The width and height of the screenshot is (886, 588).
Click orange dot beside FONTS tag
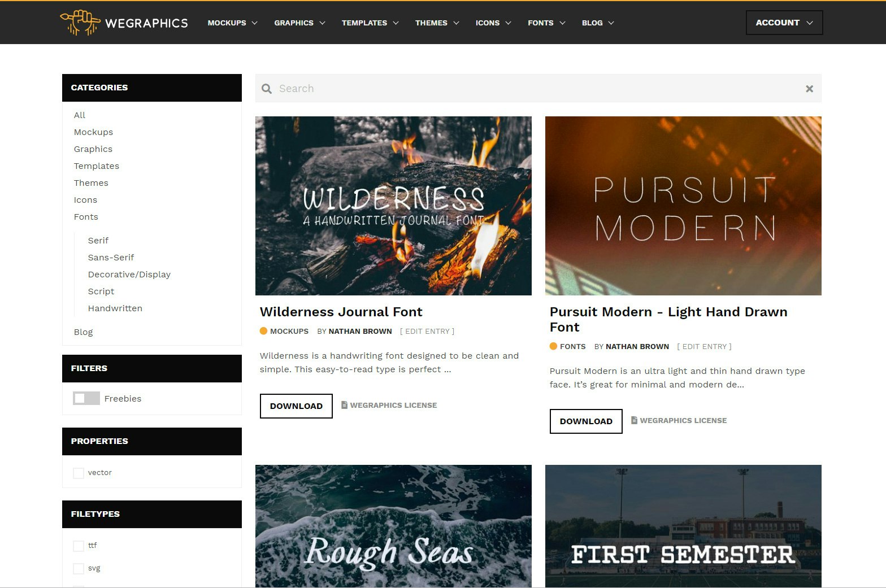pyautogui.click(x=553, y=346)
